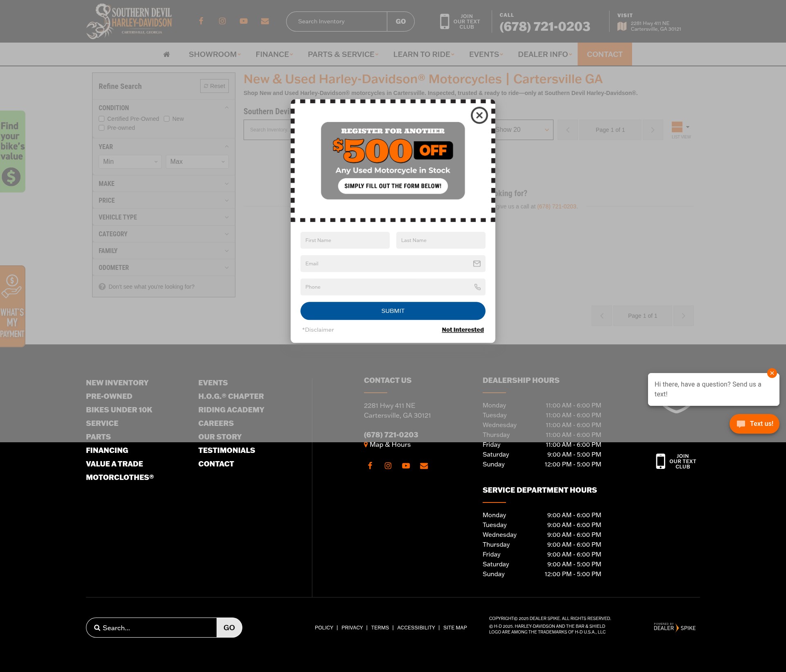This screenshot has height=672, width=786.
Task: Click the map icon next to Visit address
Action: point(622,26)
